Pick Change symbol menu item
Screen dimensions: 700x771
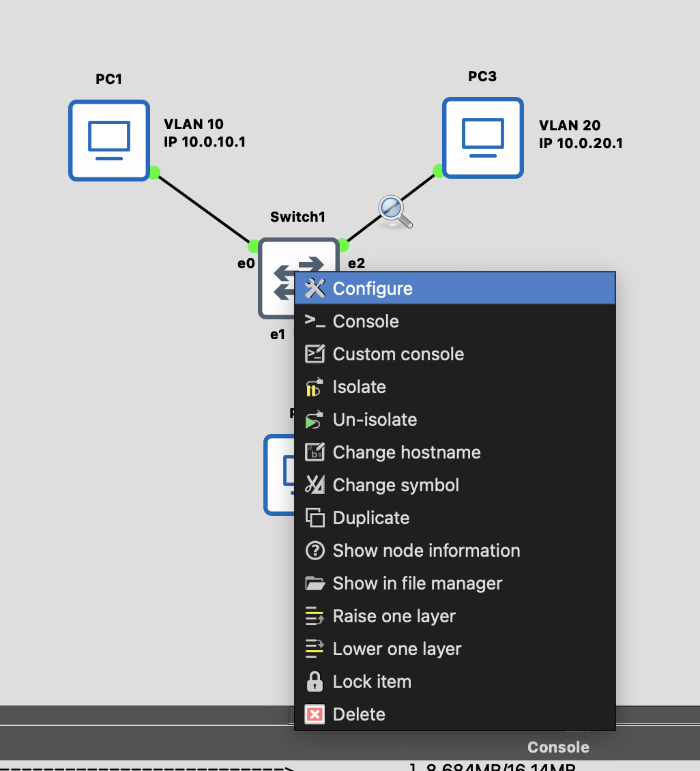tap(396, 485)
